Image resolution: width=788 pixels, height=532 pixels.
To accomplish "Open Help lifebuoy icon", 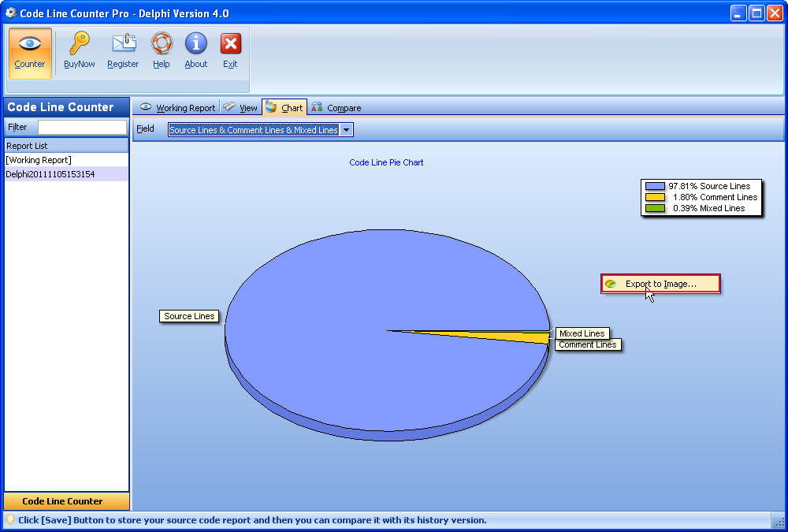I will (x=162, y=44).
